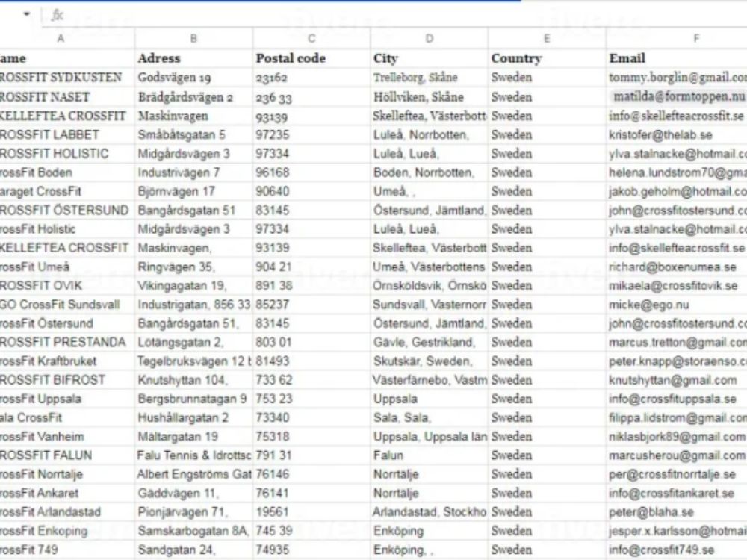Select email 'info@crossfit749.se'
The height and width of the screenshot is (560, 747).
click(677, 550)
